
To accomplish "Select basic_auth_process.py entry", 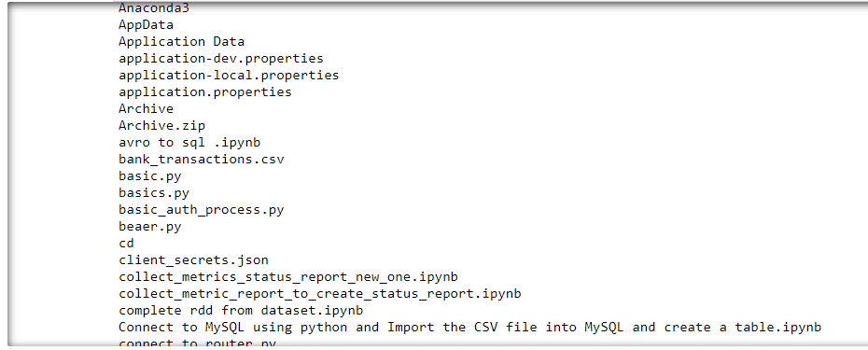I will coord(201,210).
